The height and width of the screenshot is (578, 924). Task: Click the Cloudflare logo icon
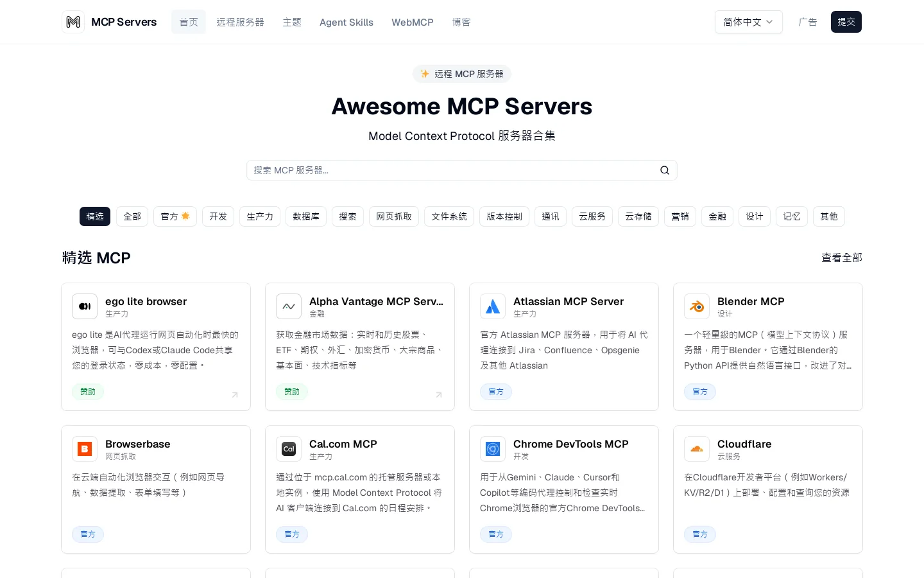pos(697,449)
